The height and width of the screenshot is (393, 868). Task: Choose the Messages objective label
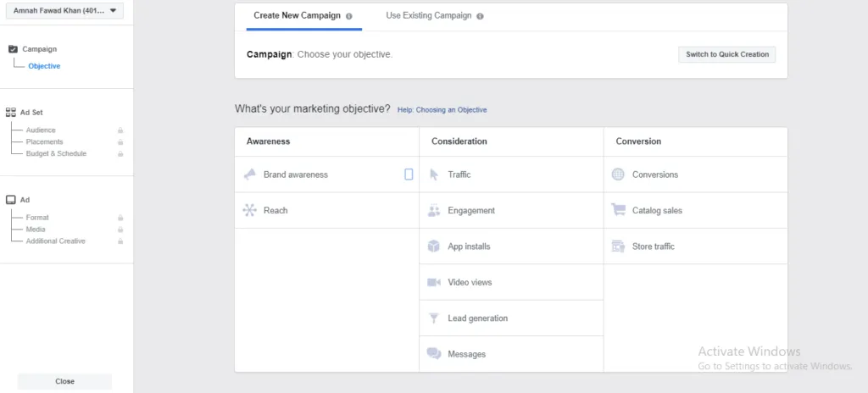(466, 354)
